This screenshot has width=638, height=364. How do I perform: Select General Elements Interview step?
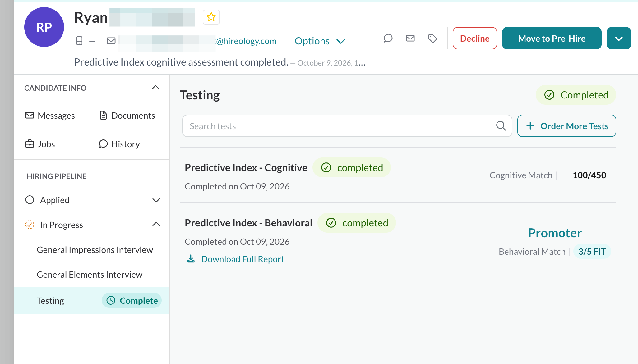click(x=90, y=275)
